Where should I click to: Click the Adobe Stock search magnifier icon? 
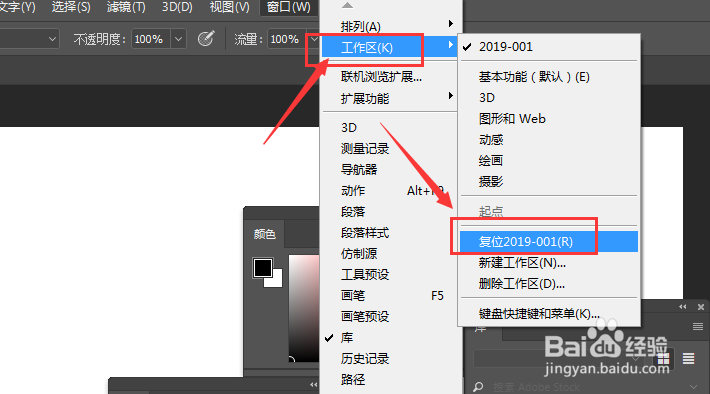(478, 387)
